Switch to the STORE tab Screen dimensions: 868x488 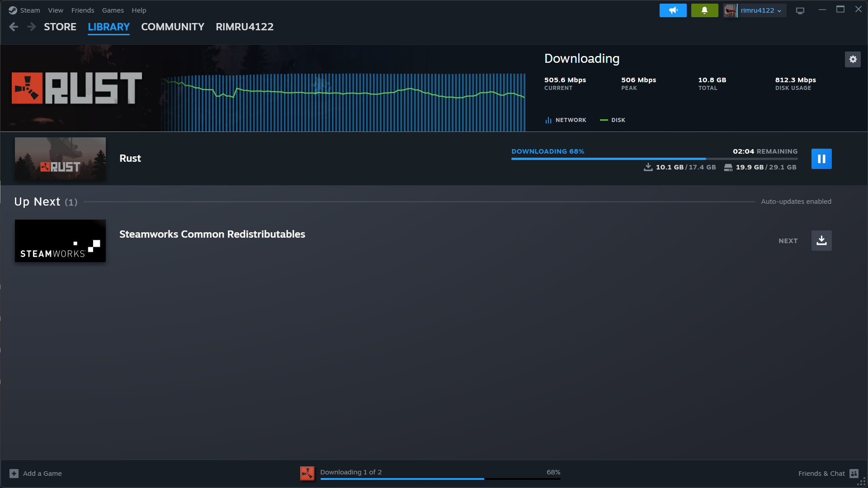(60, 27)
